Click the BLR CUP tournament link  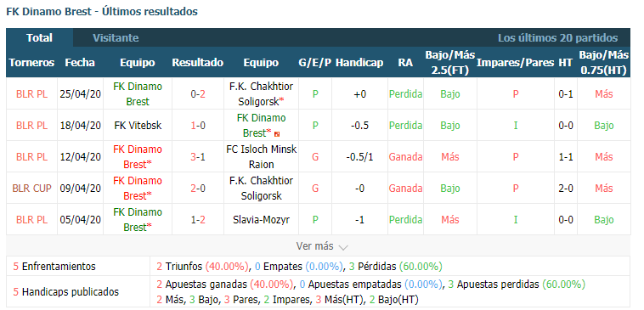pyautogui.click(x=32, y=189)
